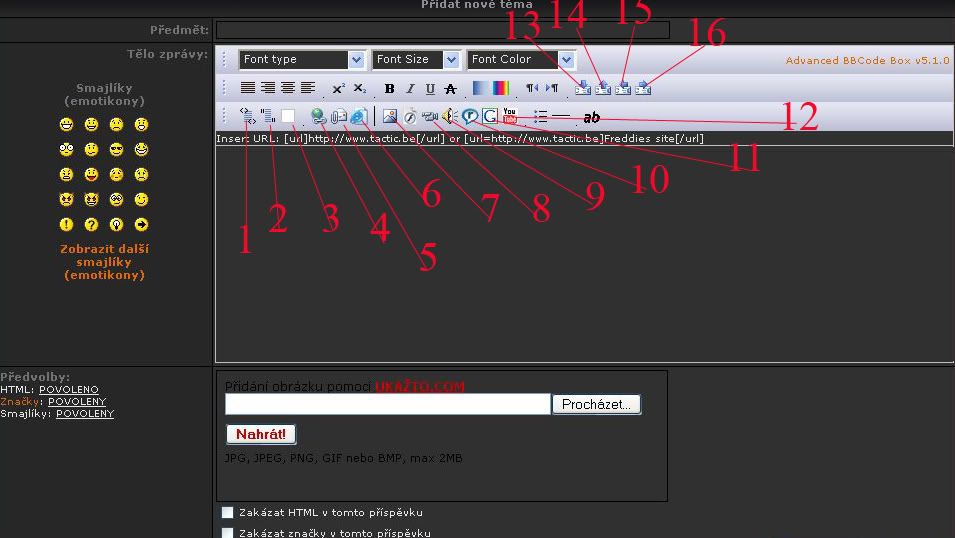Viewport: 955px width, 538px height.
Task: Click into the message body text area
Action: click(584, 253)
